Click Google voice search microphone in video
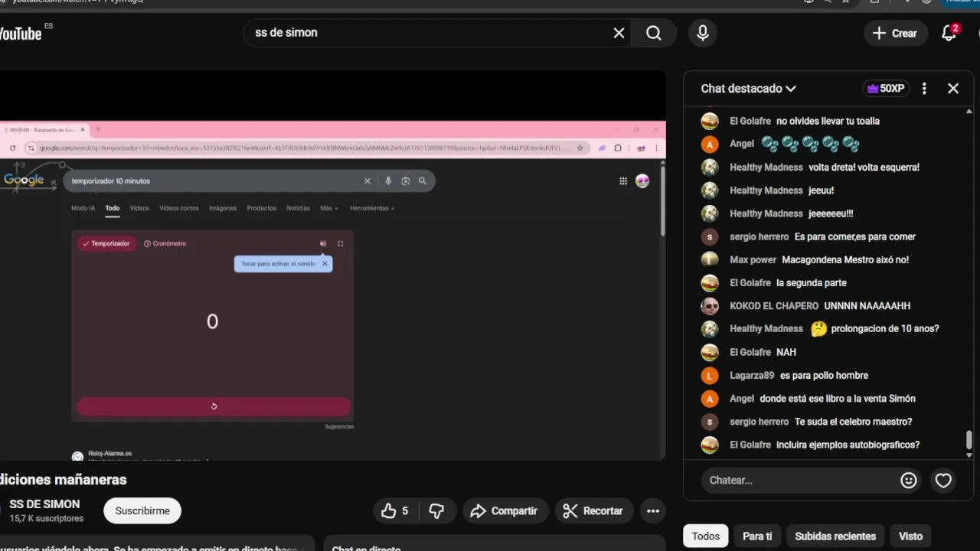Image resolution: width=980 pixels, height=551 pixels. (x=388, y=181)
